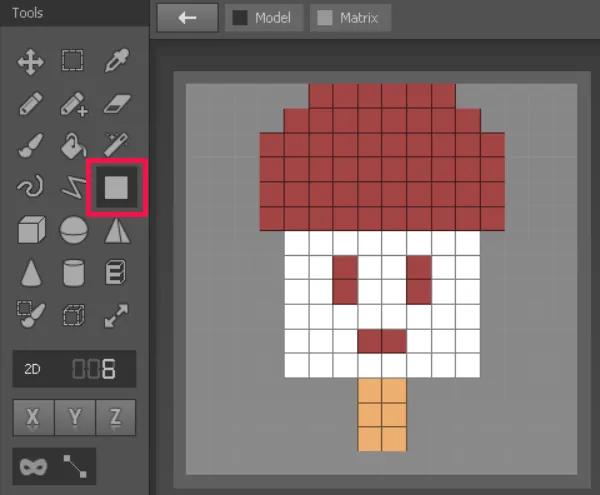Screen dimensions: 600x495
Task: Toggle the mask icon at bottom
Action: click(34, 467)
